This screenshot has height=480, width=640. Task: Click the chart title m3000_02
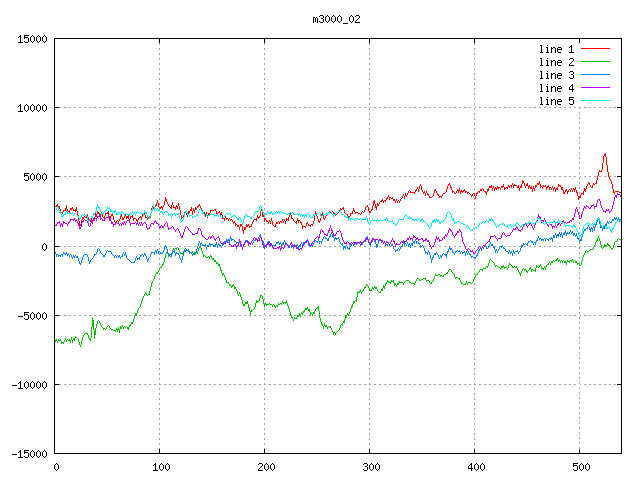click(x=336, y=20)
